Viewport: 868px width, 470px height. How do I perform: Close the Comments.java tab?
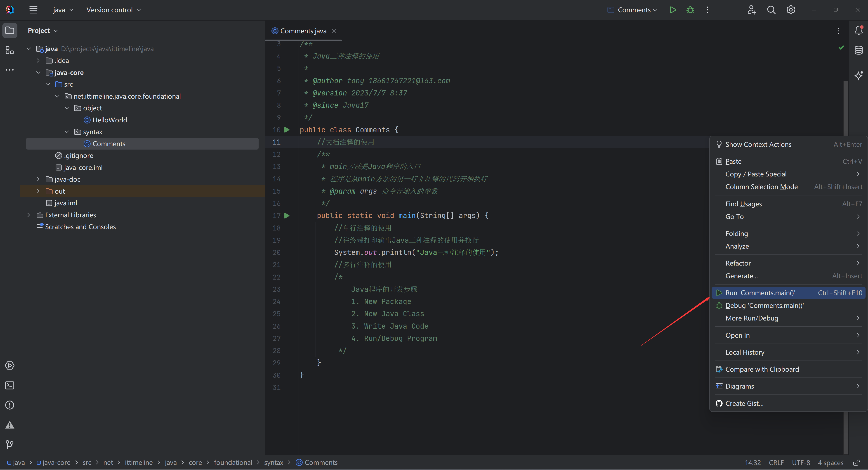click(x=334, y=31)
